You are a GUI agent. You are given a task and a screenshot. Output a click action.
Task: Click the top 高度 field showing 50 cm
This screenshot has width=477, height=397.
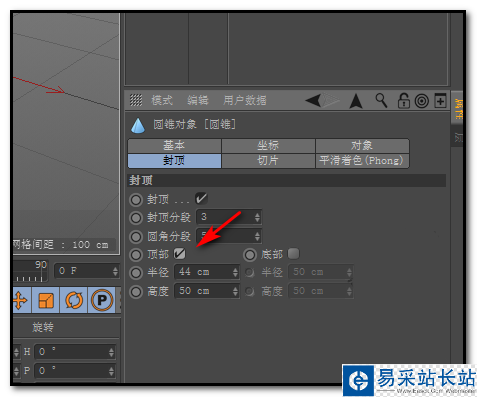click(x=207, y=291)
